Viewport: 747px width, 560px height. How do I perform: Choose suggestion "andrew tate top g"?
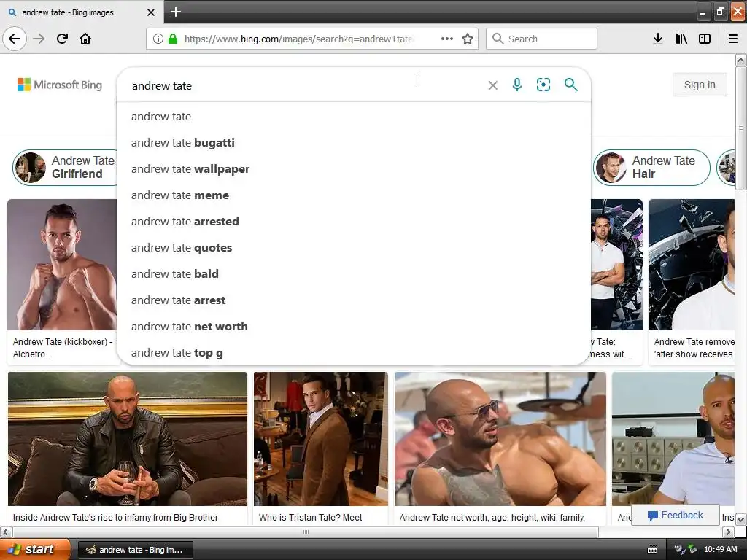coord(354,352)
